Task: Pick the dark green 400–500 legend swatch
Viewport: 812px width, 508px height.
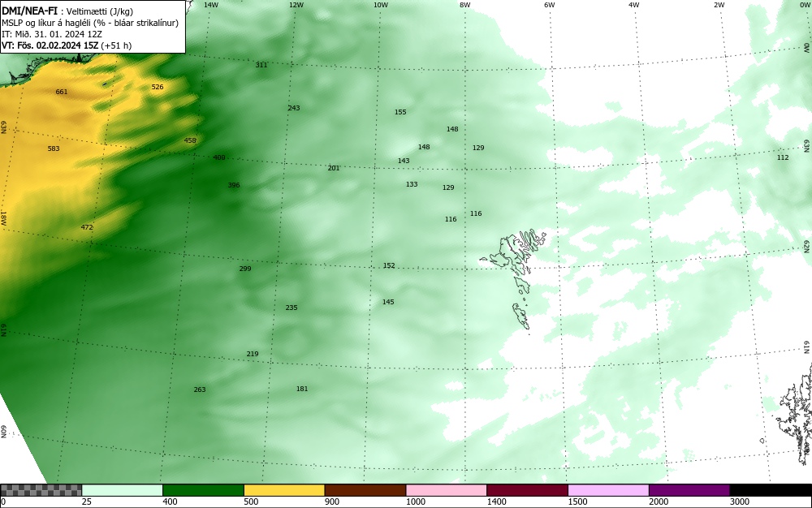Action: pos(203,490)
